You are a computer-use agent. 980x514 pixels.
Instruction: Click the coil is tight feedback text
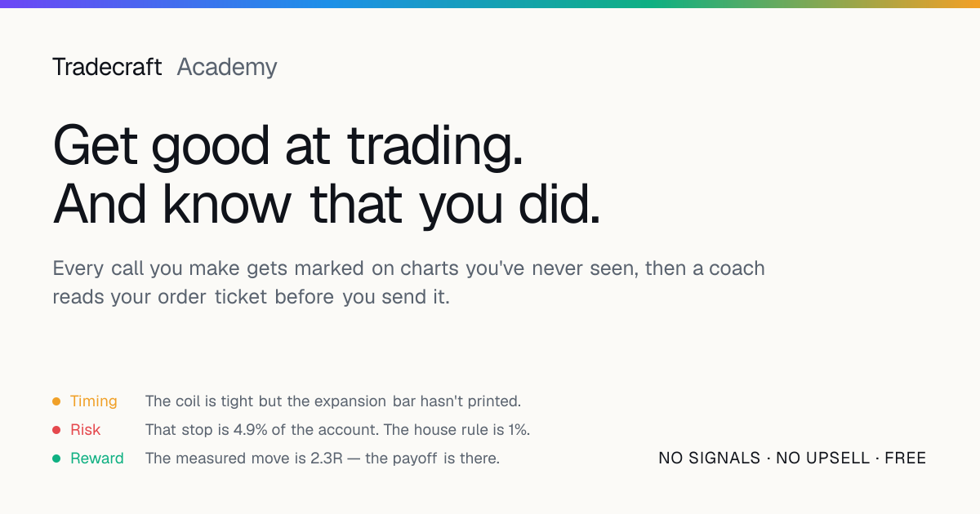pyautogui.click(x=333, y=401)
